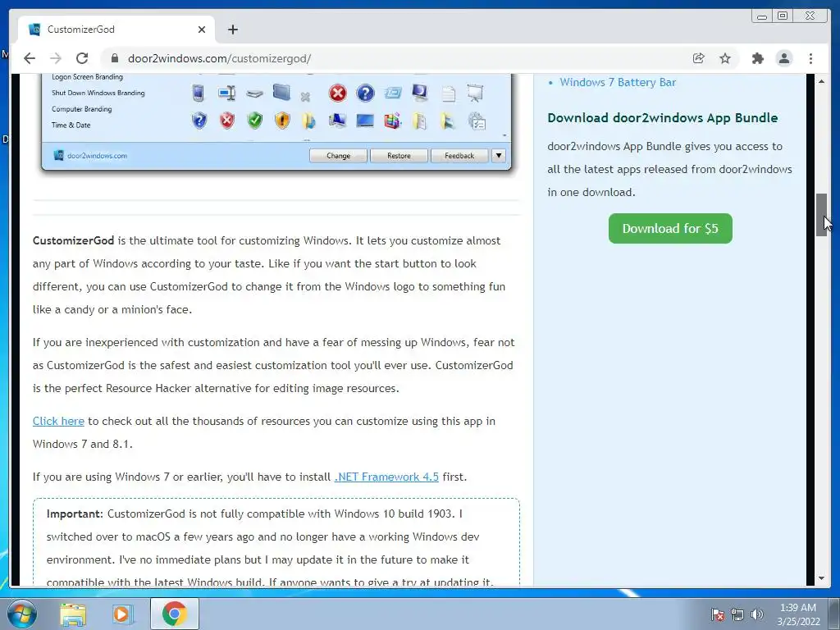Click the Download door2windows App Bundle heading

[x=663, y=118]
